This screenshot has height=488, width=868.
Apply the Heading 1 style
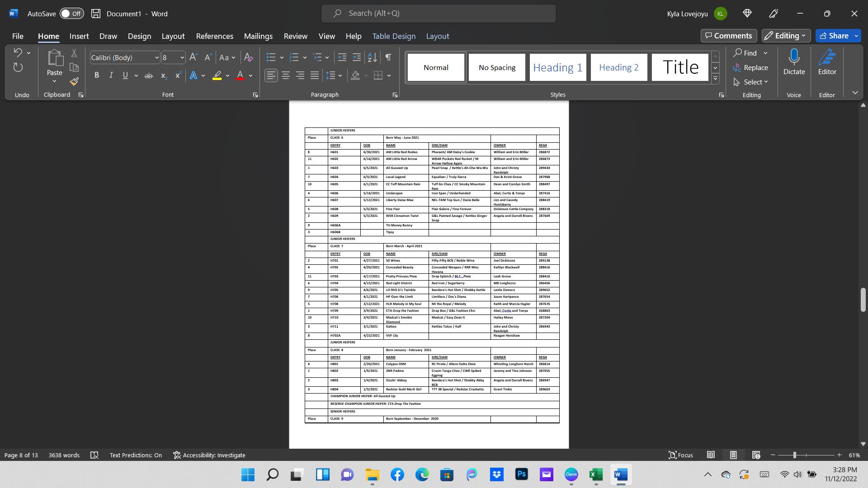(x=557, y=67)
